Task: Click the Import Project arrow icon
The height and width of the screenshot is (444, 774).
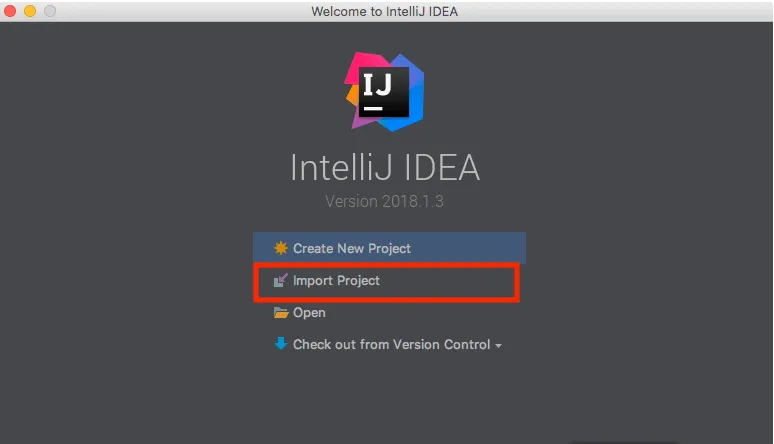Action: [281, 281]
